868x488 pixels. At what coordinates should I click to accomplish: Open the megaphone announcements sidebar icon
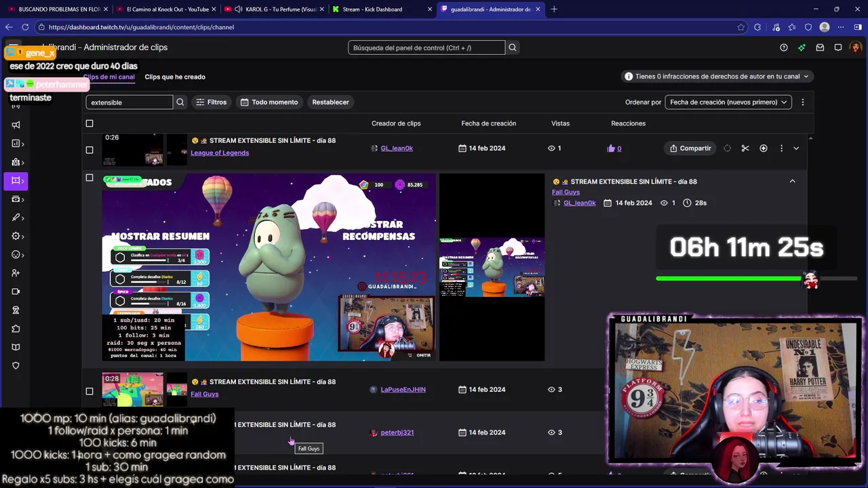click(x=16, y=125)
